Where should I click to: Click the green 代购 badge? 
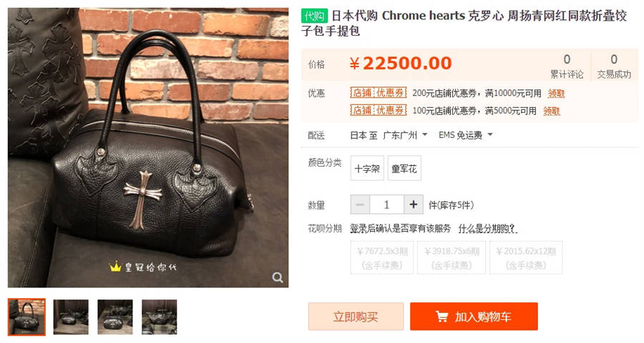point(314,16)
